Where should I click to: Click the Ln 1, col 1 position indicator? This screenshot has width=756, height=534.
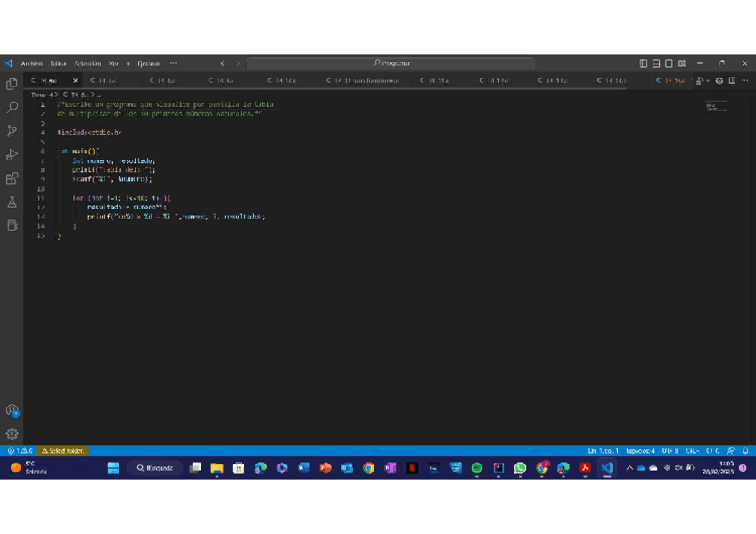(603, 451)
